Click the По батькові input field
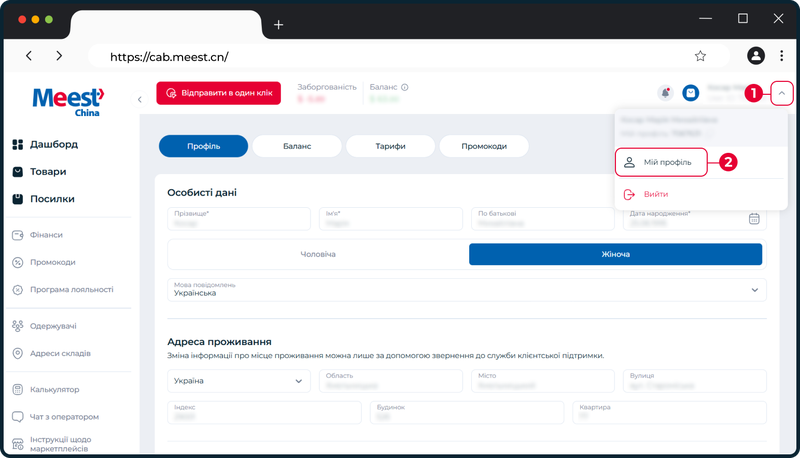Image resolution: width=800 pixels, height=458 pixels. (x=543, y=219)
